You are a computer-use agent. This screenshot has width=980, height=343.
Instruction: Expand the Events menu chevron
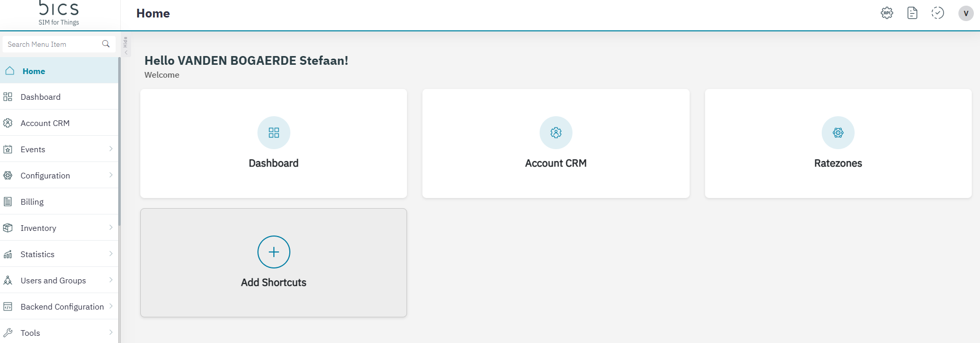[110, 149]
